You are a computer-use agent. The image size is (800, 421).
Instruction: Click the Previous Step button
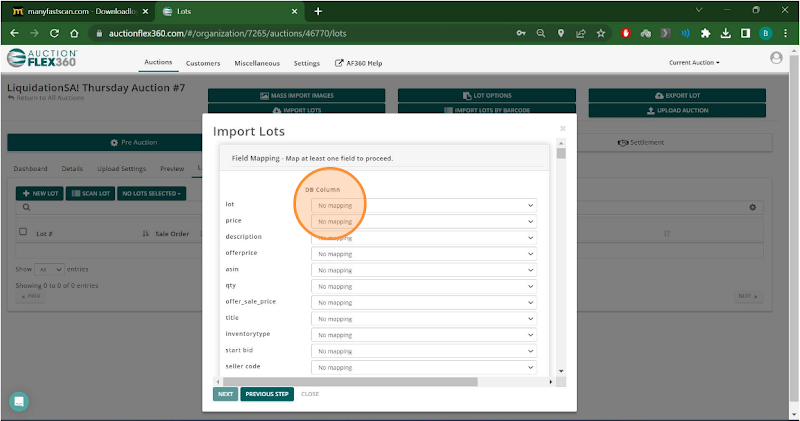[267, 394]
